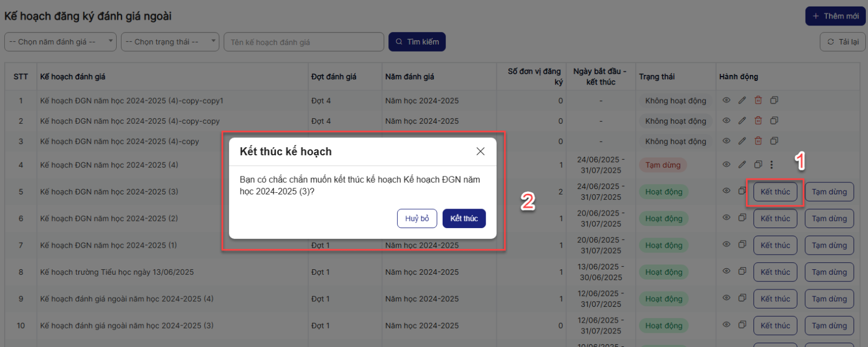Screen dimensions: 868x347
Task: Click the copy icon in row 5
Action: point(742,191)
